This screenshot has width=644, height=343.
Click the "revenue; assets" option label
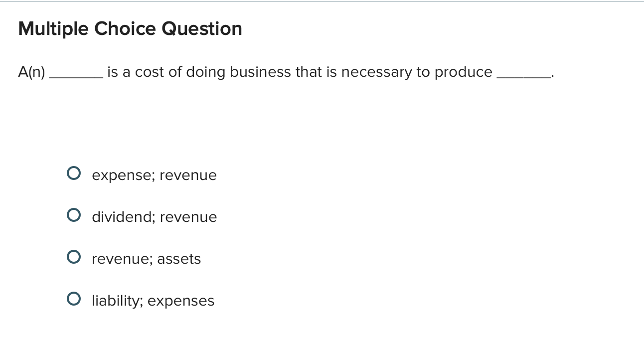click(147, 258)
